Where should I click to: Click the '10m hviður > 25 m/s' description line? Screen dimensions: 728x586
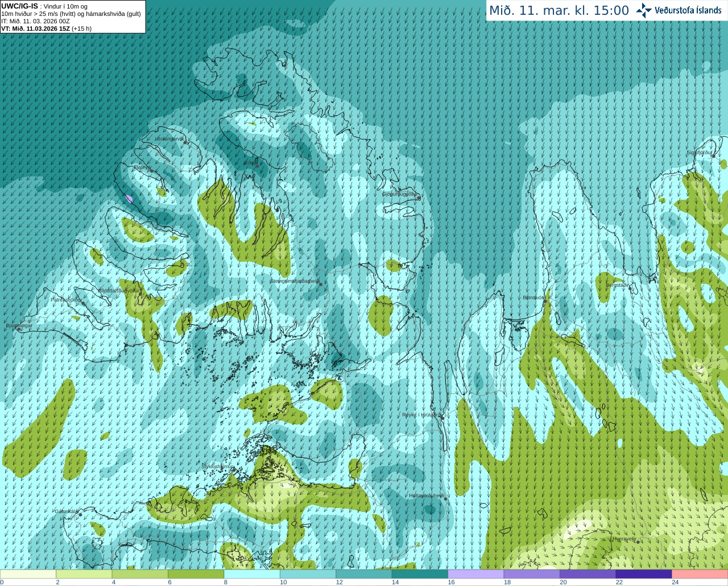(x=71, y=14)
